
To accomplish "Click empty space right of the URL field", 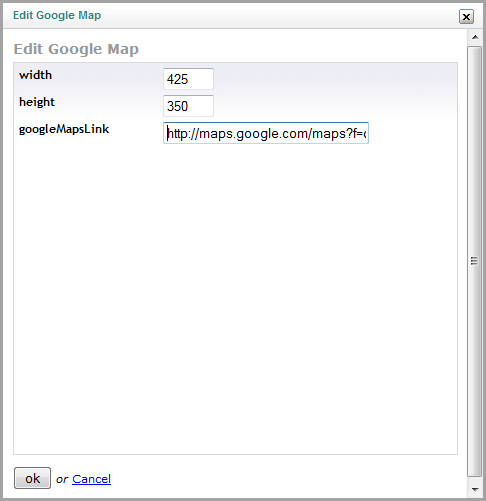I will (413, 133).
